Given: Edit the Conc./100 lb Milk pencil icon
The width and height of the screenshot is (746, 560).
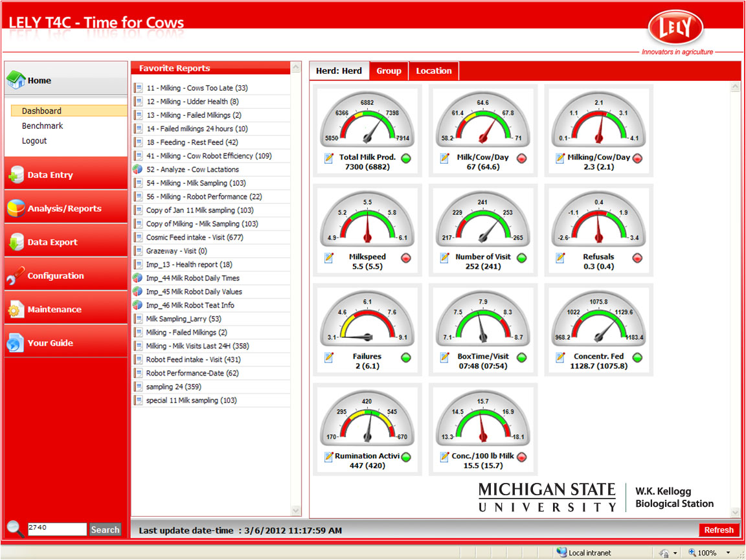Looking at the screenshot, I should 444,457.
